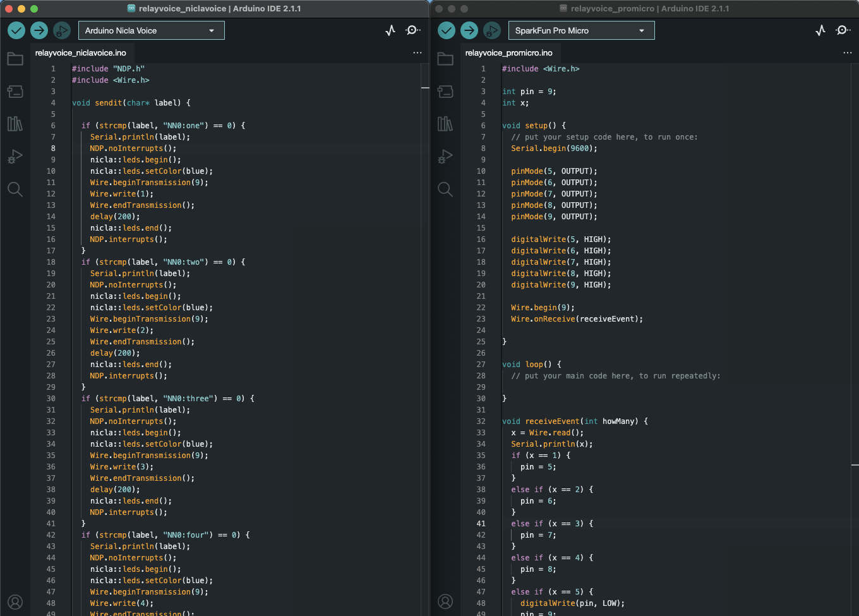The width and height of the screenshot is (859, 616).
Task: Start debugging in the Nicla Voice window
Action: coord(62,30)
